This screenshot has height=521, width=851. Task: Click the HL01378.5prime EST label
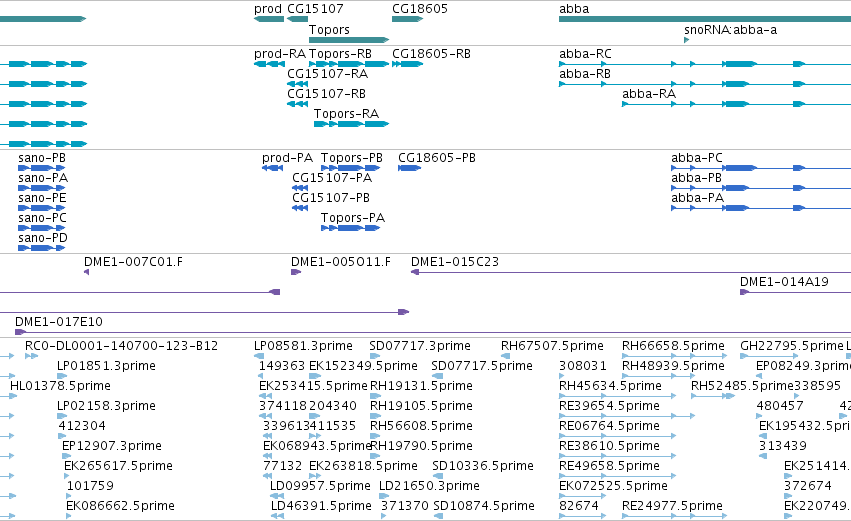click(x=60, y=386)
